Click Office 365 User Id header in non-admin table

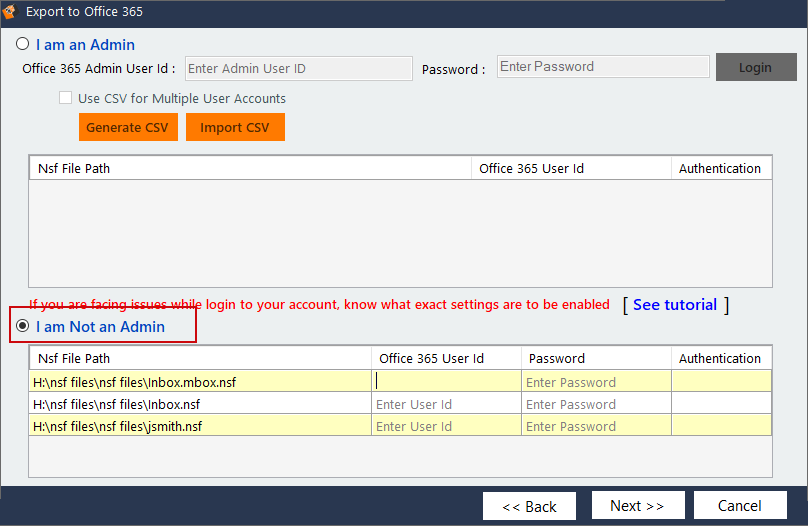(x=446, y=358)
